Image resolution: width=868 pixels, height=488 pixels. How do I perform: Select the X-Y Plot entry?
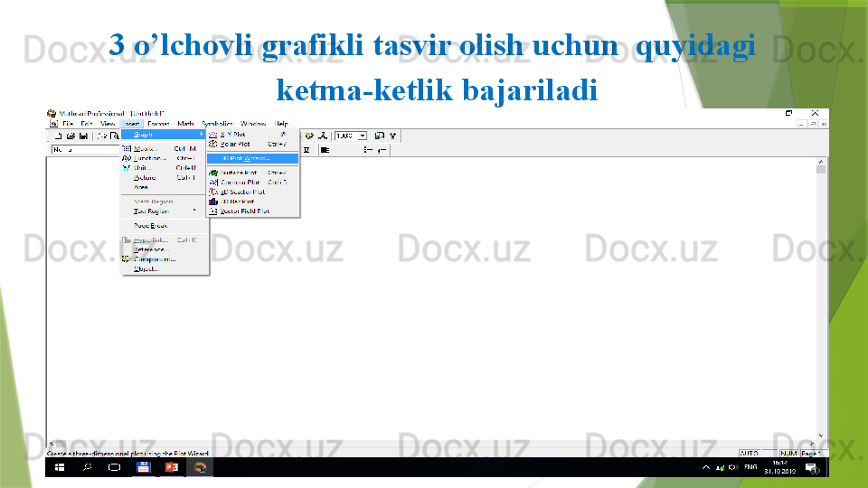(233, 135)
